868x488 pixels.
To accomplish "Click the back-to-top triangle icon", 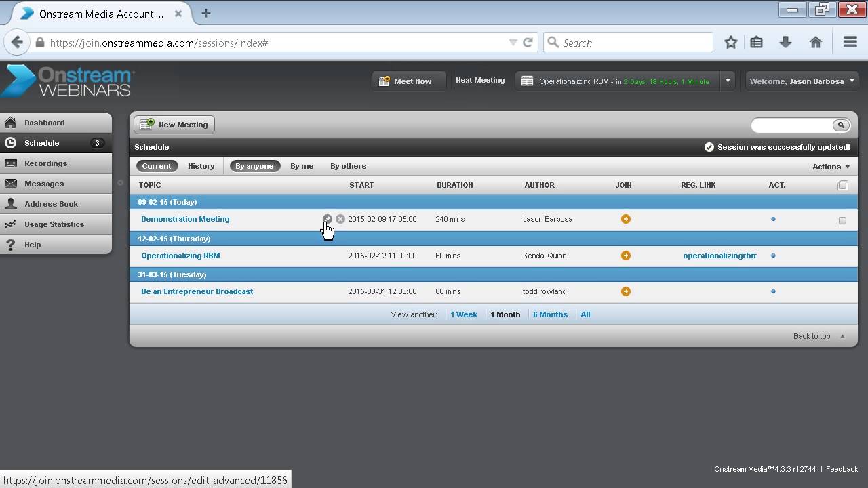I will tap(843, 336).
